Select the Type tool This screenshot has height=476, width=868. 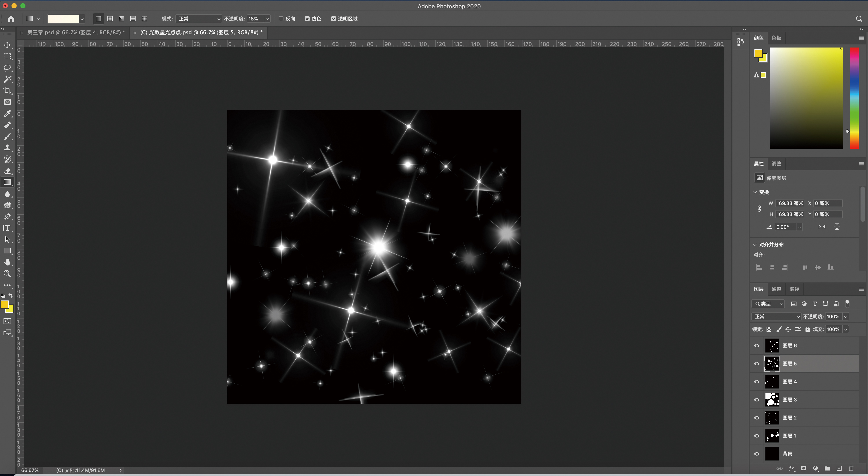pos(7,228)
